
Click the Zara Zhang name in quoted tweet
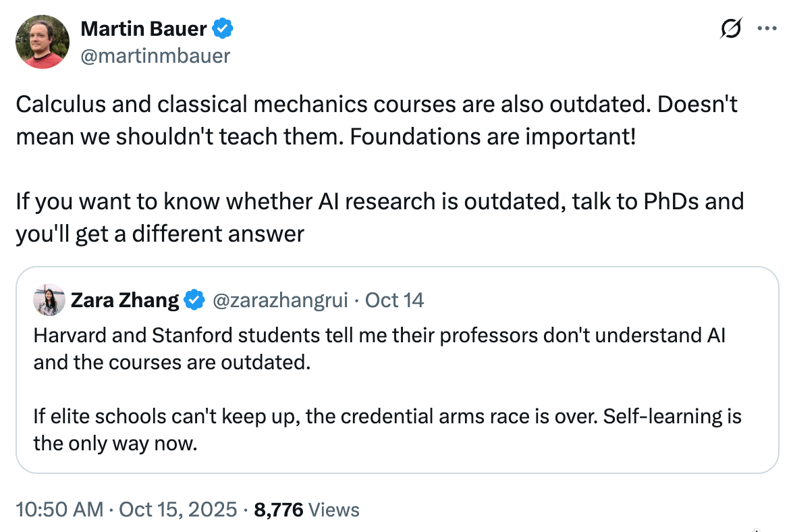[x=125, y=300]
